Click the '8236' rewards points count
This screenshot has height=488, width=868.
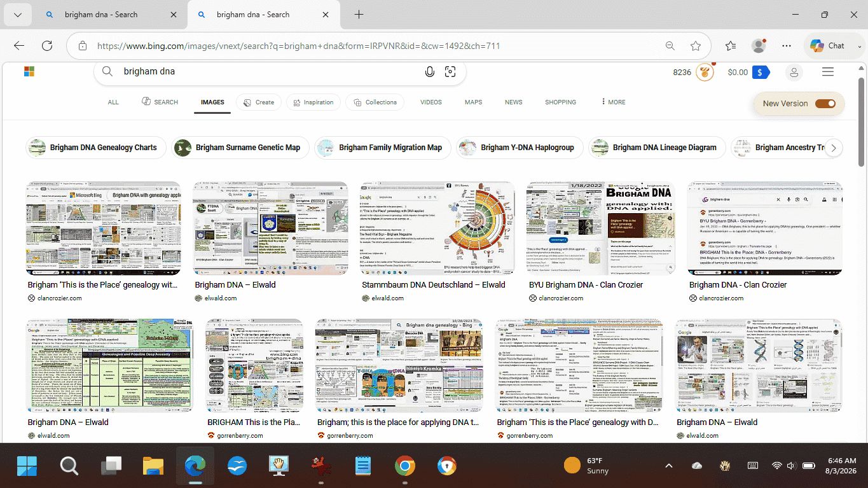coord(682,73)
